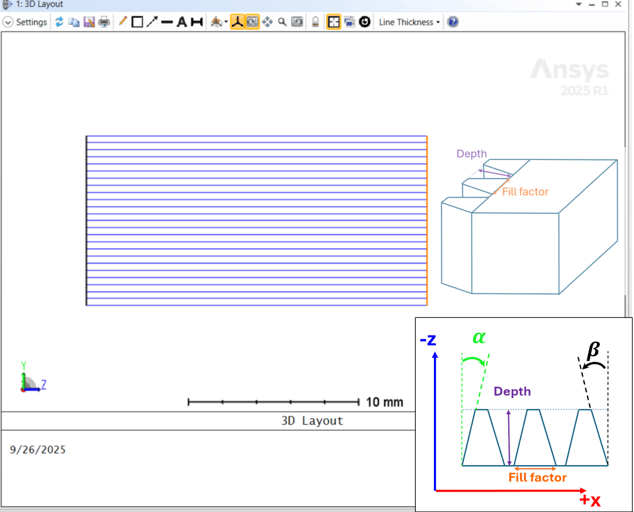Select the rectangle drawing tool

[x=137, y=22]
